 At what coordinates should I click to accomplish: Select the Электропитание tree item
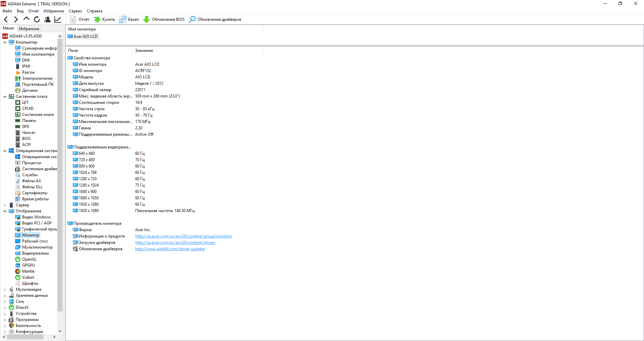tap(34, 78)
